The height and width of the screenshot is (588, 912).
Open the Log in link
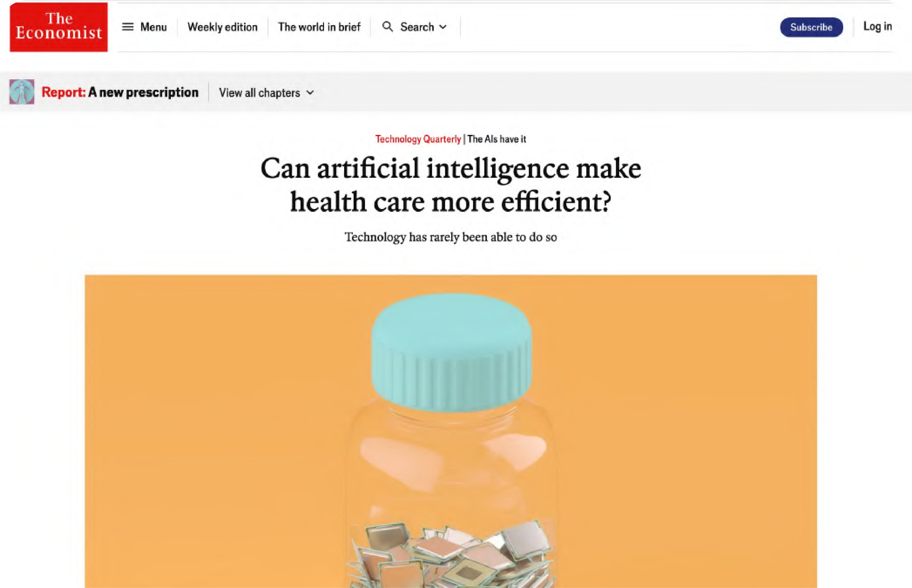(878, 27)
